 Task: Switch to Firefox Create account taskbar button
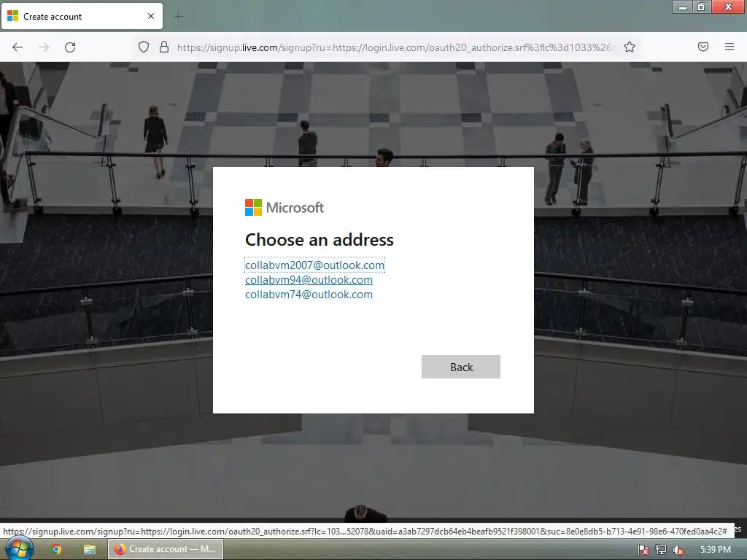coord(166,549)
